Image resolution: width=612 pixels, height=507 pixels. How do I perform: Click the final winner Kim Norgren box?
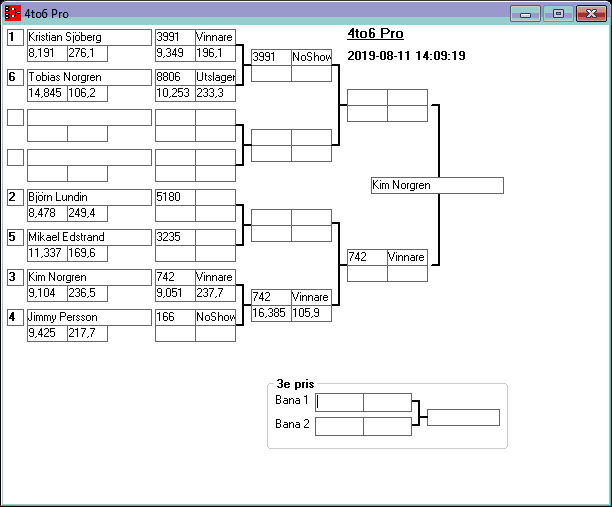tap(436, 186)
